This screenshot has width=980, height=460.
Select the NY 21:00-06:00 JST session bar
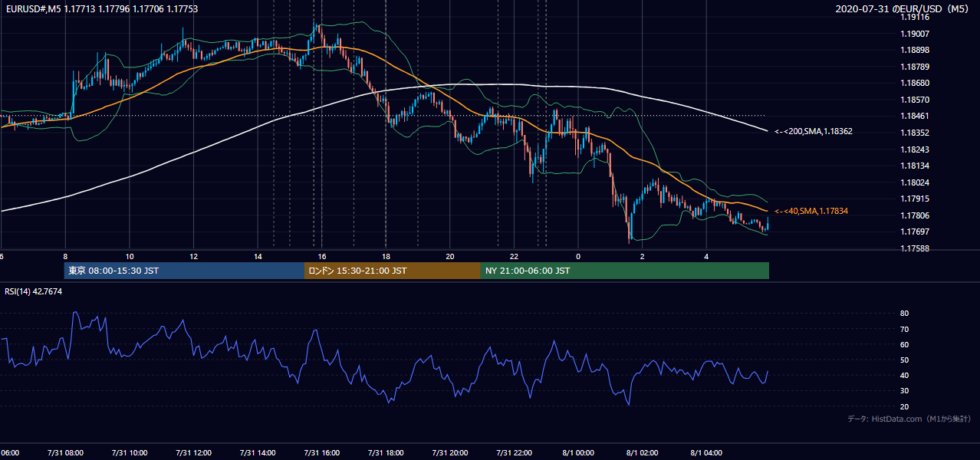pos(625,271)
